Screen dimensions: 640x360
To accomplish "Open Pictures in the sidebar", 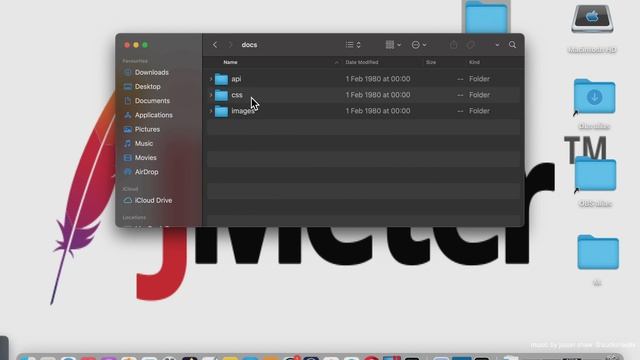I will click(147, 129).
